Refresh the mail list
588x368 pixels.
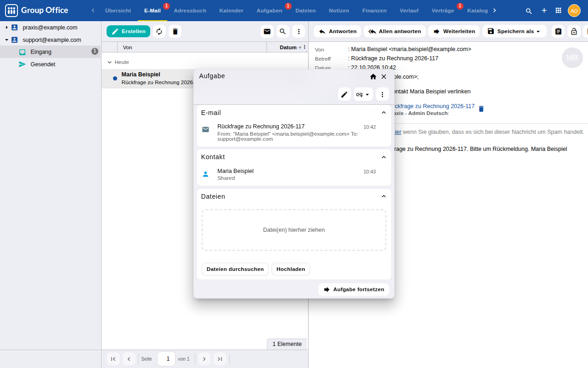point(159,31)
